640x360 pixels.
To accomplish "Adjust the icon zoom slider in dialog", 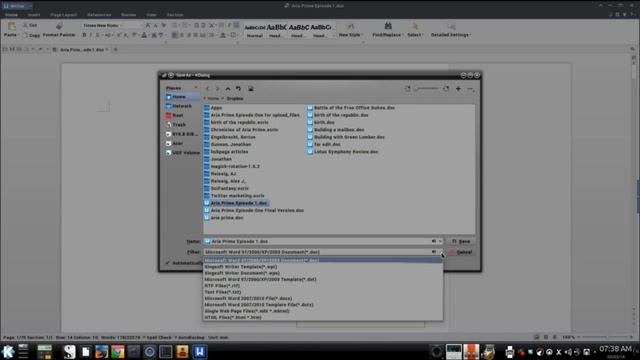I will pos(427,89).
